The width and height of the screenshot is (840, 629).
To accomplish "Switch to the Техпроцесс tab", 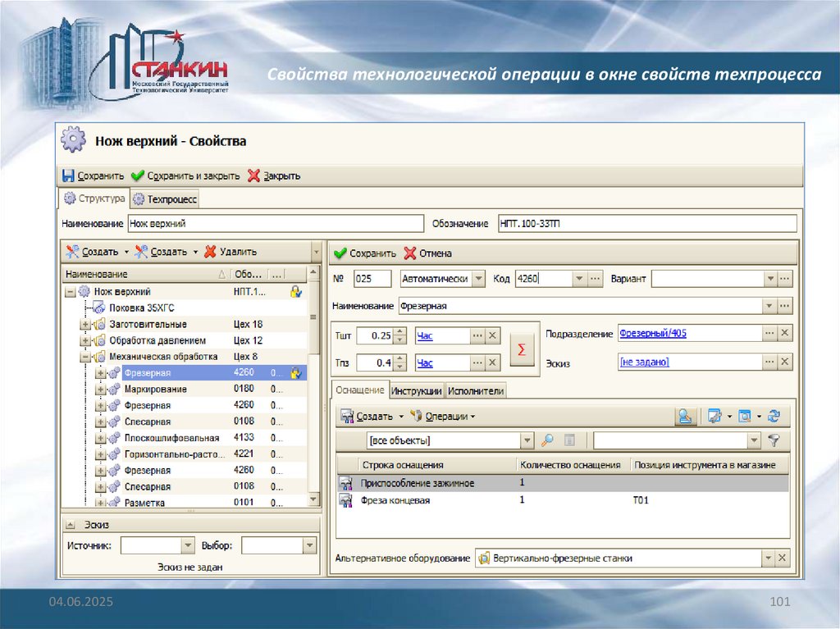I will tap(166, 199).
